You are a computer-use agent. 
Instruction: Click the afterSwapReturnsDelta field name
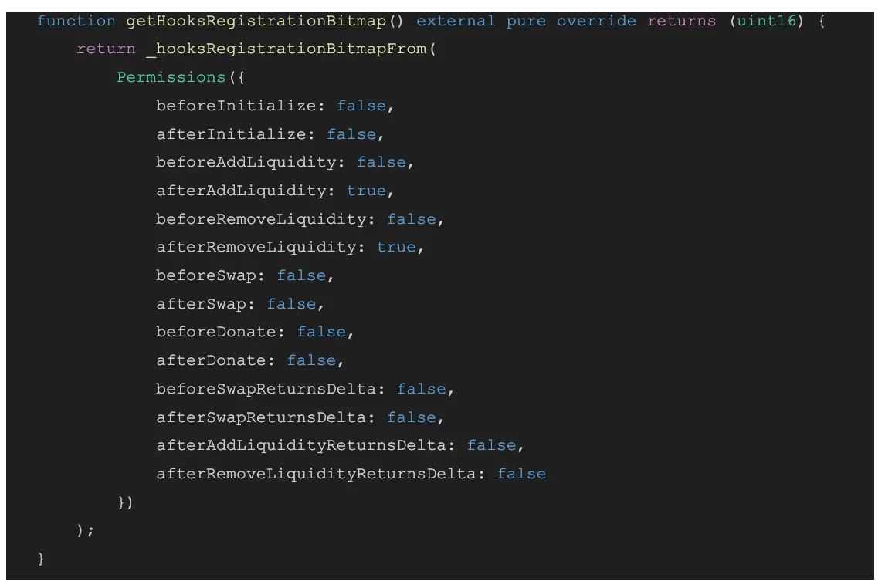pos(261,417)
